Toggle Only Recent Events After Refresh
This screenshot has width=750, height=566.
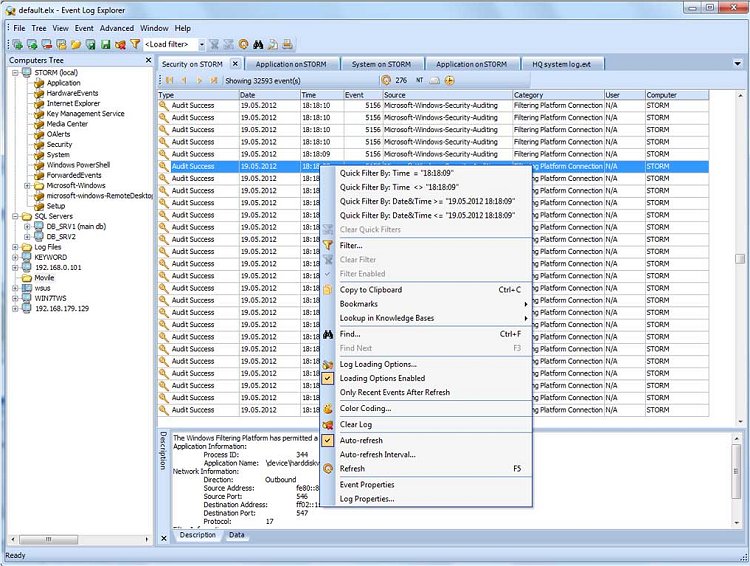point(394,393)
